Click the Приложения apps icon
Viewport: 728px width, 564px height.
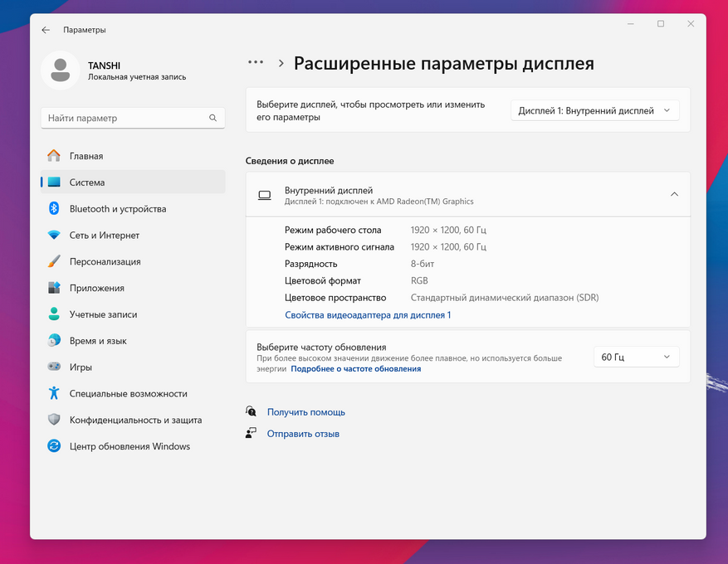54,288
